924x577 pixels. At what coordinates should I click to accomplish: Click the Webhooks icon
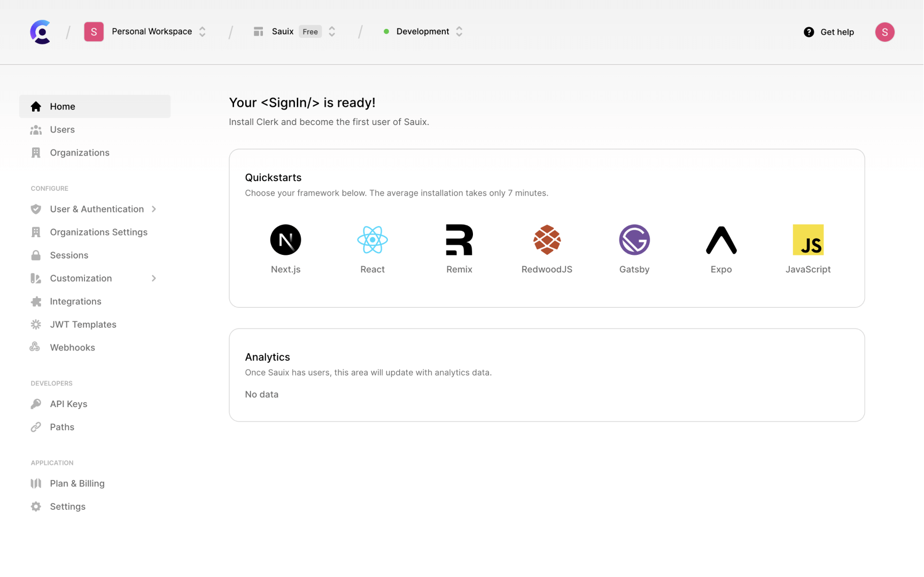[35, 347]
